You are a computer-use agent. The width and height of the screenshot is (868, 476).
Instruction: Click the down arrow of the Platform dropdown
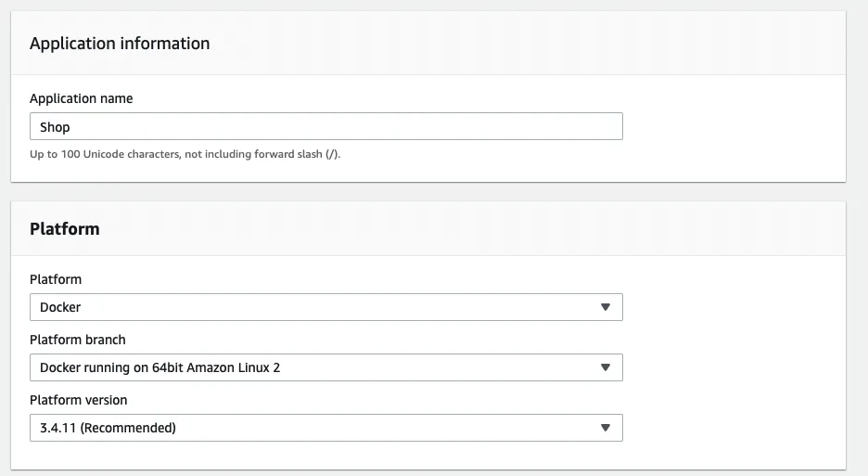(x=605, y=307)
